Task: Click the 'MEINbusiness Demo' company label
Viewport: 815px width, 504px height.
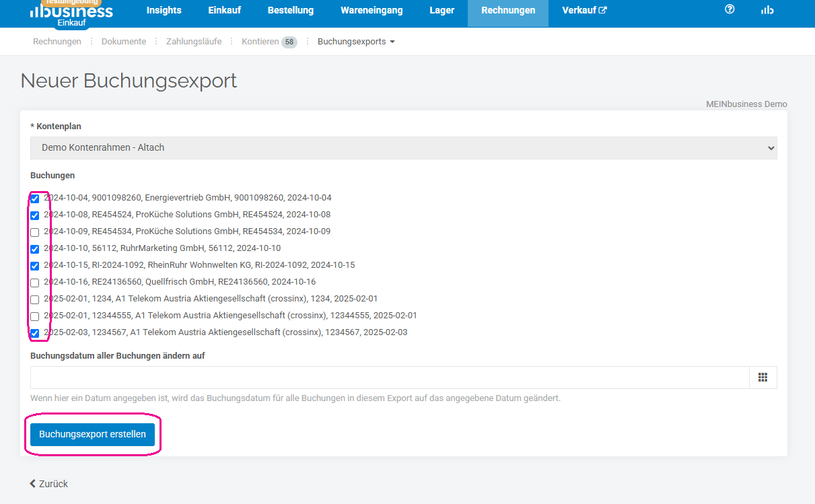Action: point(746,104)
